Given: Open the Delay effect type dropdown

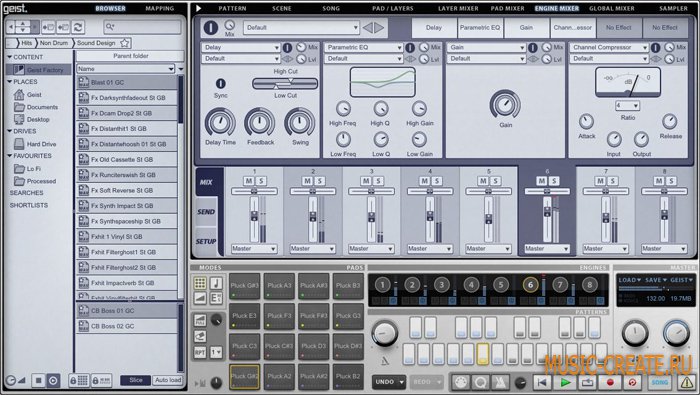Looking at the screenshot, I should (241, 47).
